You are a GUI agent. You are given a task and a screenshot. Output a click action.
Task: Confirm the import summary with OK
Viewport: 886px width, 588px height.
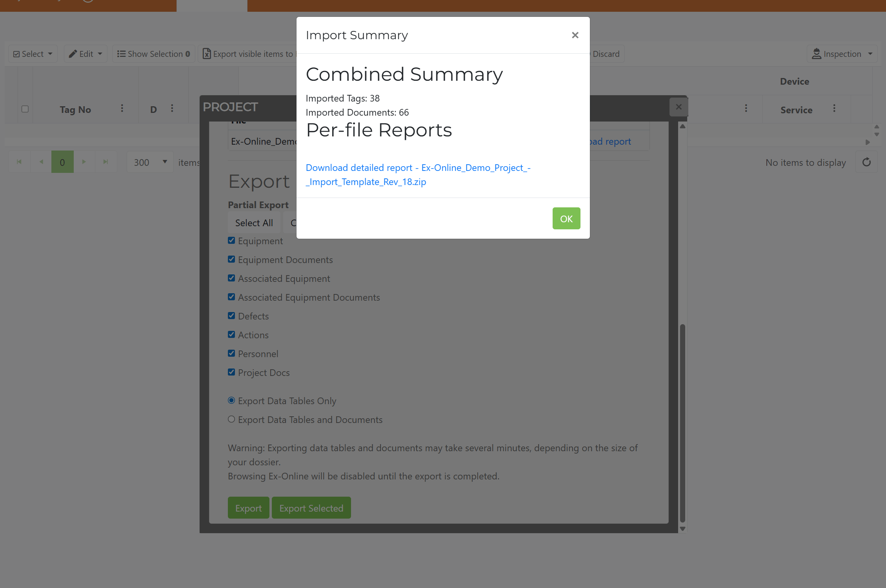click(x=566, y=218)
